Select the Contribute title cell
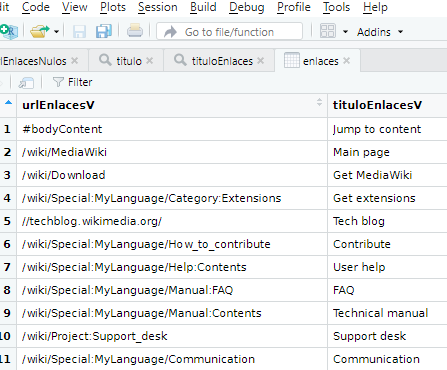 [x=387, y=244]
